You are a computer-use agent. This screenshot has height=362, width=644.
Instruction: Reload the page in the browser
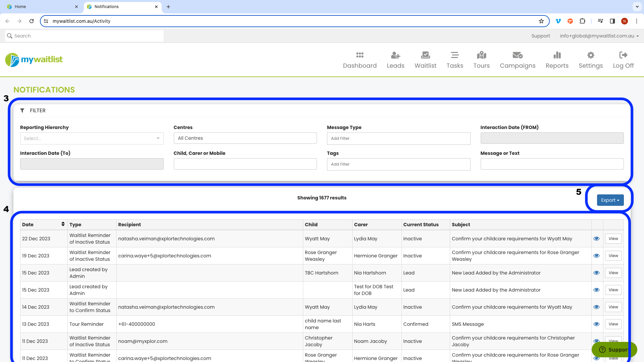coord(32,21)
